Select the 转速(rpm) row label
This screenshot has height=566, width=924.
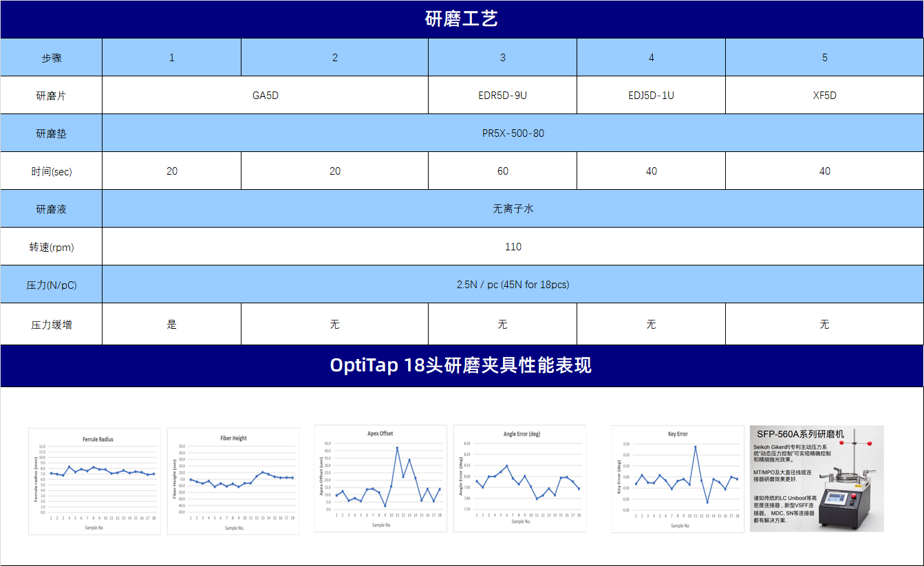coord(52,247)
